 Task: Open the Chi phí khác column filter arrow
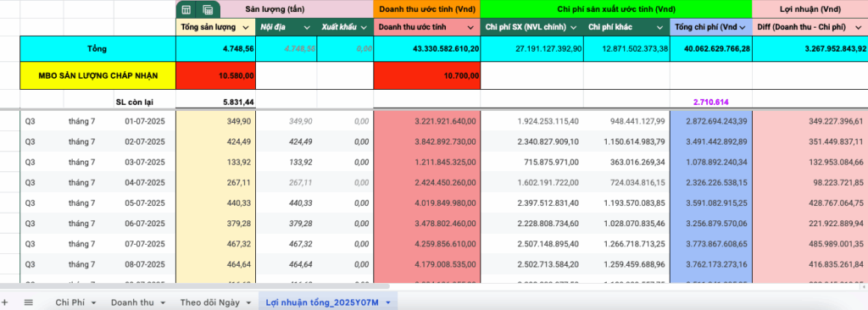point(659,27)
